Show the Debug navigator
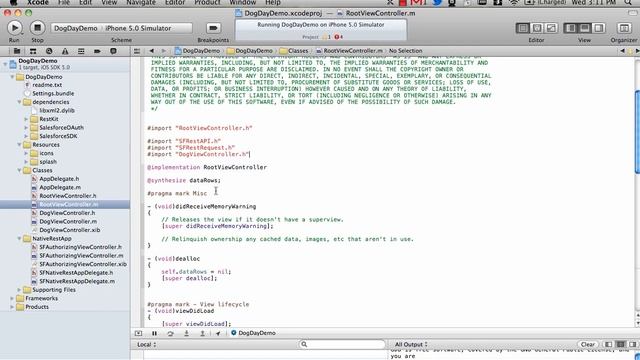 pos(81,51)
